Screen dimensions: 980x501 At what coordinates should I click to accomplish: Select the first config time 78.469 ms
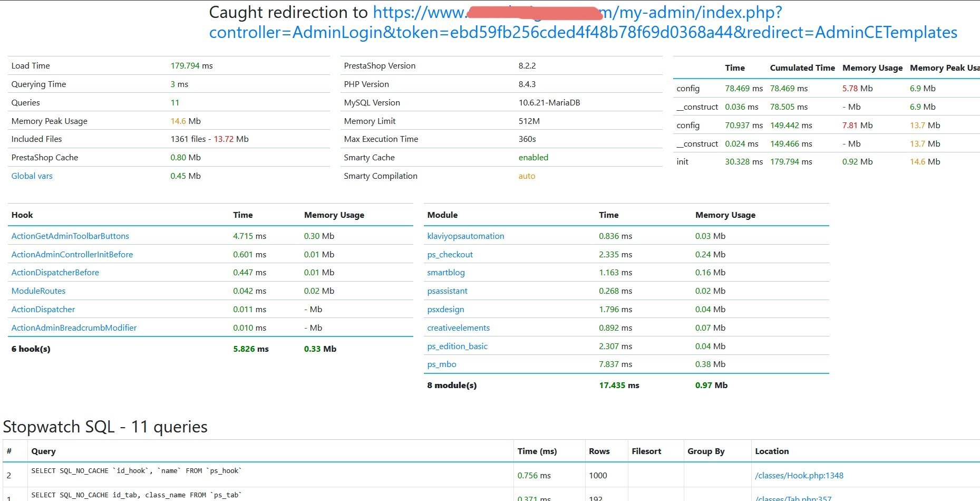tap(744, 89)
